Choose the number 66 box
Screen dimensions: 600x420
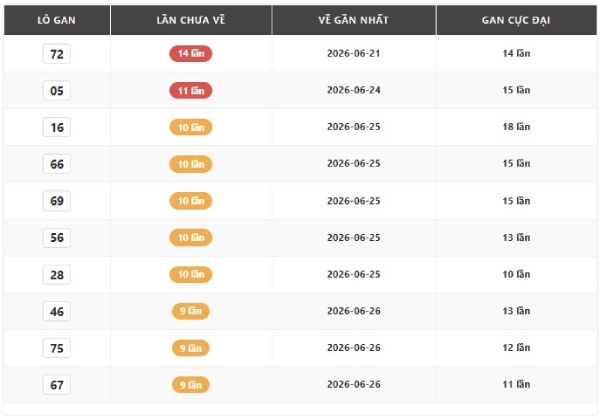57,164
